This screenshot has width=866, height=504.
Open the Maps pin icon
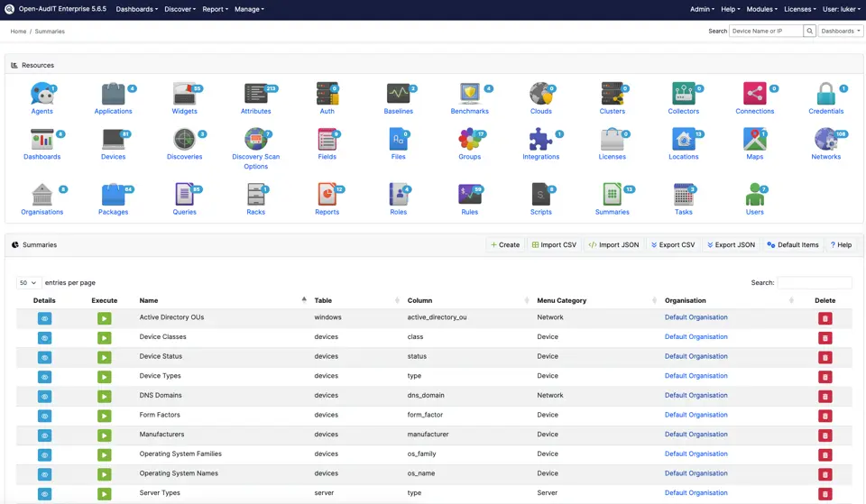click(x=754, y=139)
